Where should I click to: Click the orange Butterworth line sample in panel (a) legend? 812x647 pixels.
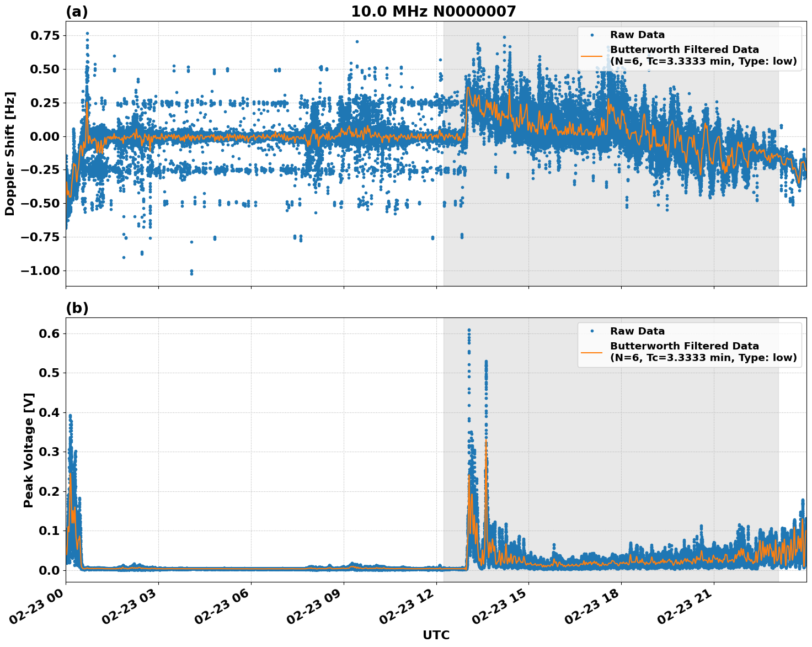pos(592,56)
